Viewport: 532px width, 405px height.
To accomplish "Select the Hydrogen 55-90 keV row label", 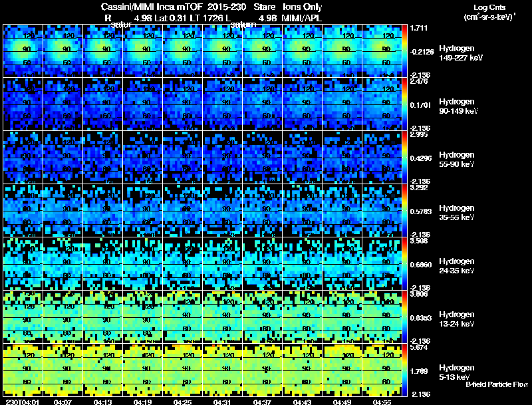I will pos(457,160).
